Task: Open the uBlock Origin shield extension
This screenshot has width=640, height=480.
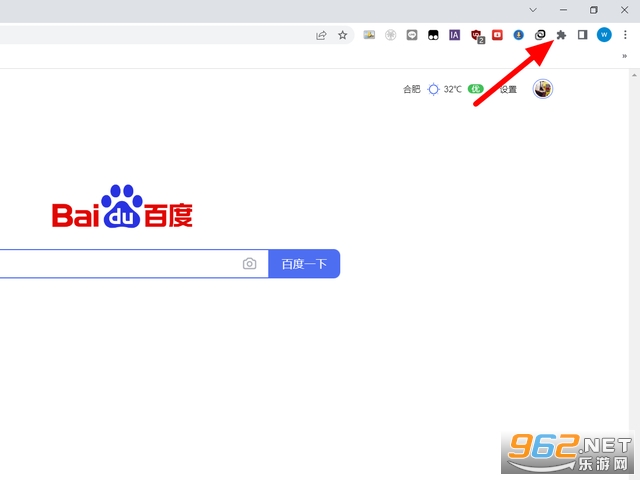Action: click(476, 35)
